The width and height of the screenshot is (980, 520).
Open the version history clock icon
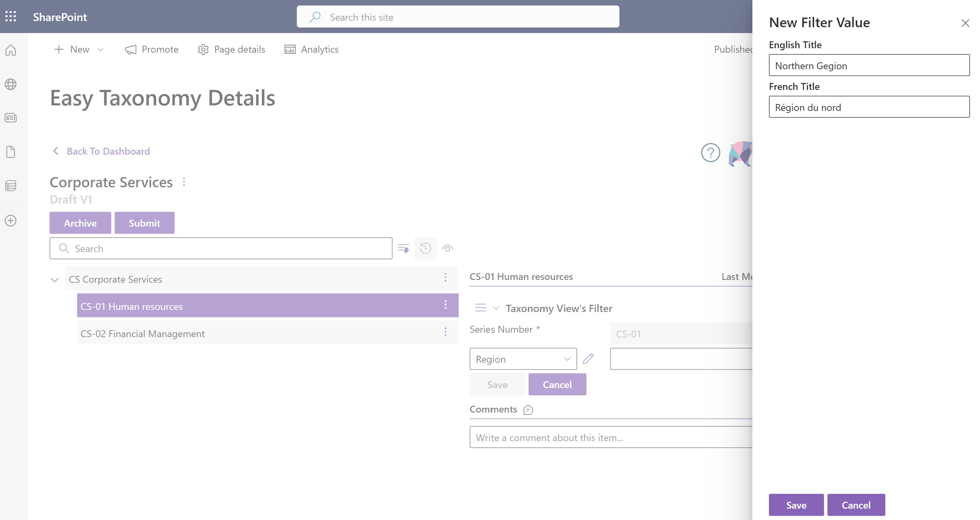(425, 249)
